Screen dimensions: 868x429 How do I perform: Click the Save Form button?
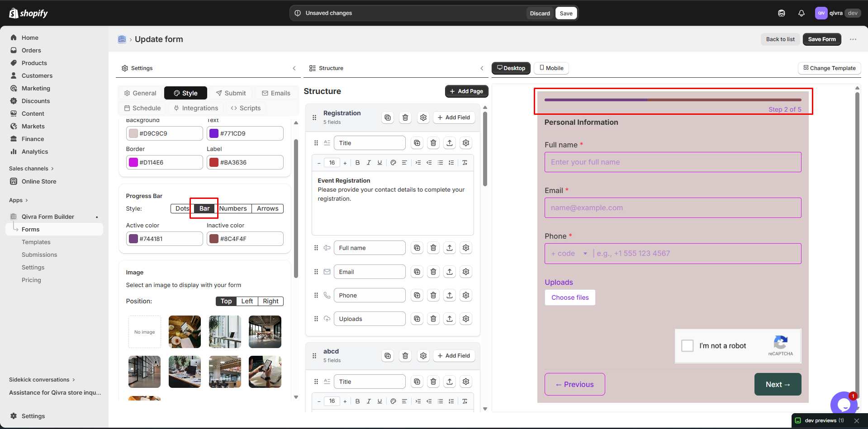[822, 39]
